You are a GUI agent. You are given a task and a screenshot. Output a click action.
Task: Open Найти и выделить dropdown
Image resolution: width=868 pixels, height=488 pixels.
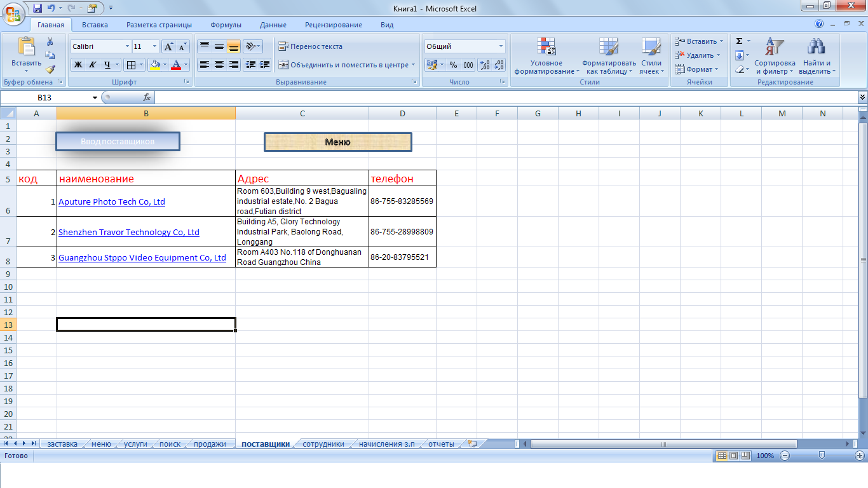817,56
